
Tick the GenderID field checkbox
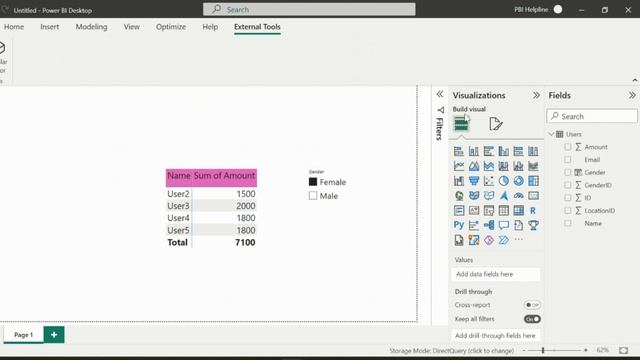568,185
